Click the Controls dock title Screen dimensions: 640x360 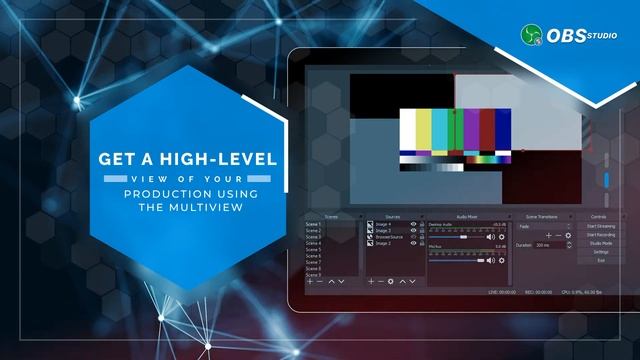598,217
